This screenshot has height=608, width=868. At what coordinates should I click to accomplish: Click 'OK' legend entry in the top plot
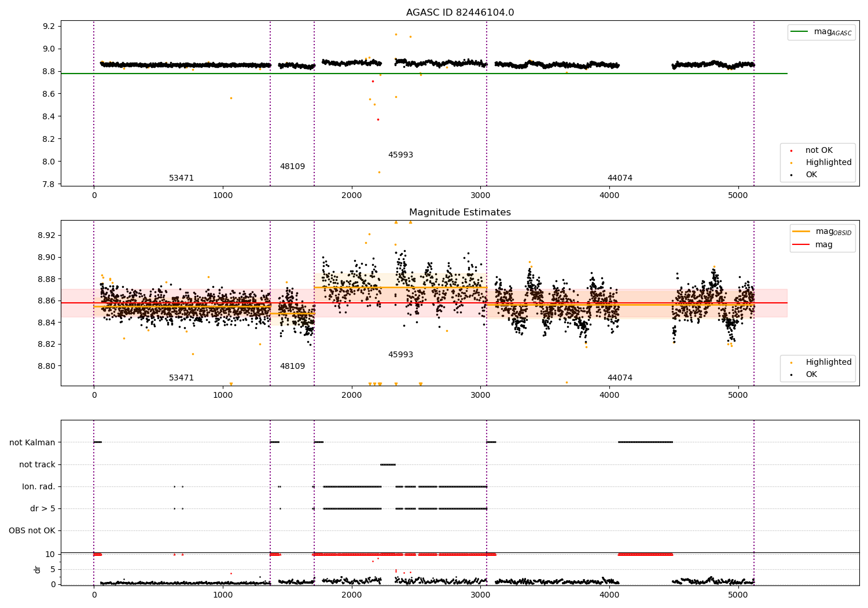pos(804,175)
